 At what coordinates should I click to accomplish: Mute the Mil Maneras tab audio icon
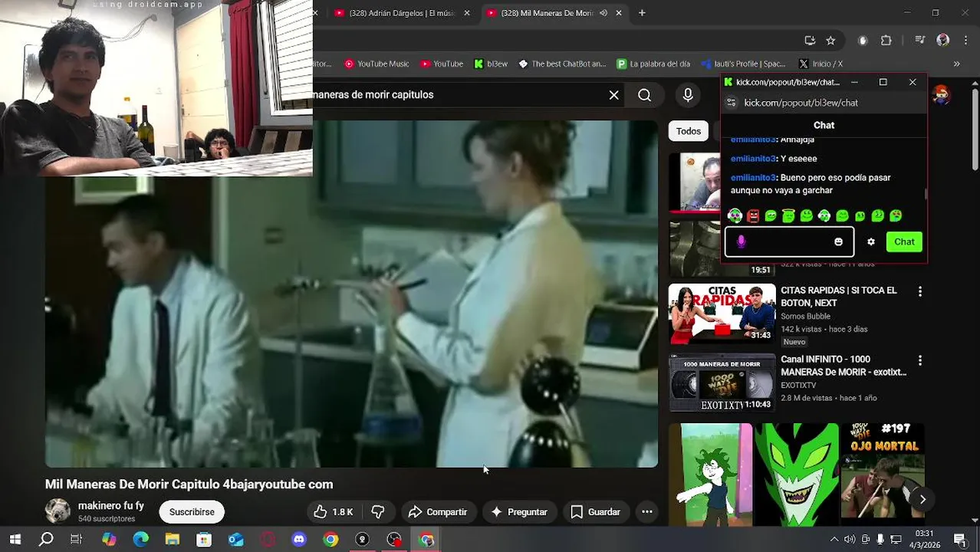(x=603, y=13)
